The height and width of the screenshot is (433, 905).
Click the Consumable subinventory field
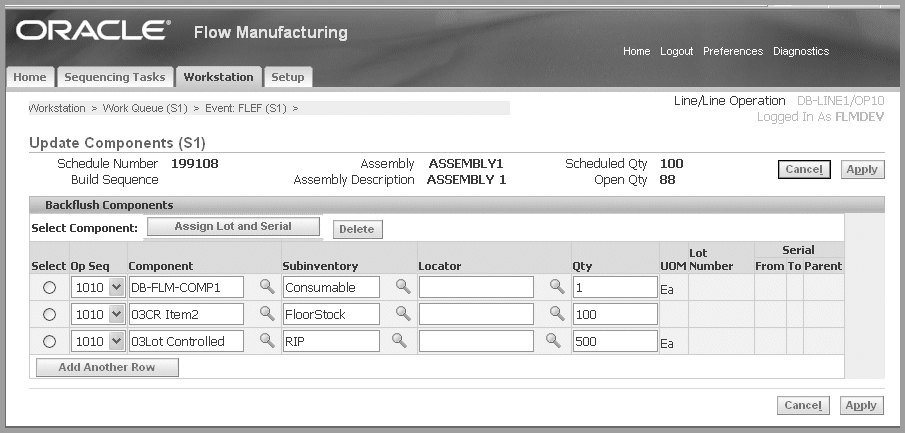click(331, 287)
